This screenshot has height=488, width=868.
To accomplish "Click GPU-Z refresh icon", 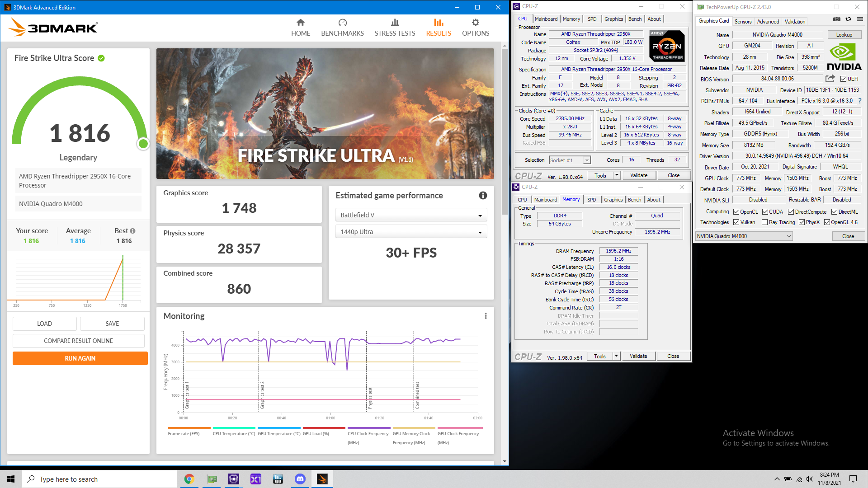I will [848, 19].
